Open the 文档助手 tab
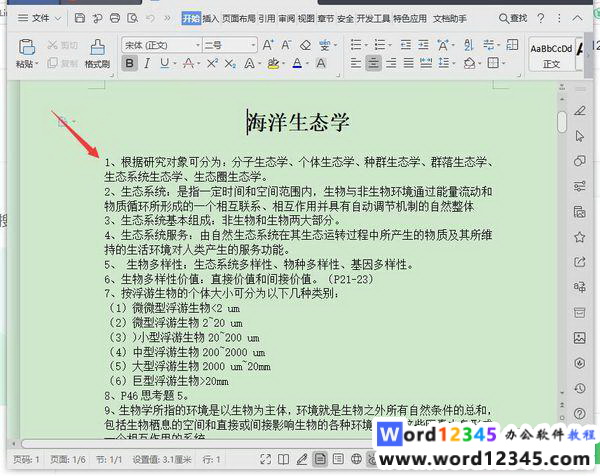Image resolution: width=600 pixels, height=476 pixels. 450,18
